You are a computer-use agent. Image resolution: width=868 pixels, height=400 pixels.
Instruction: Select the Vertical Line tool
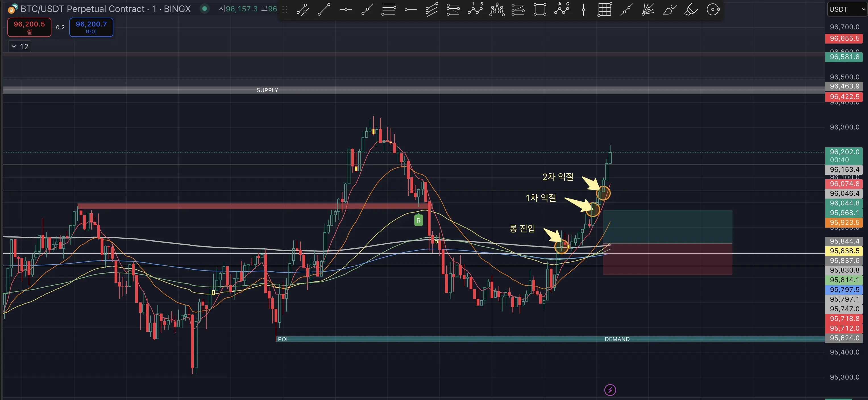[583, 9]
